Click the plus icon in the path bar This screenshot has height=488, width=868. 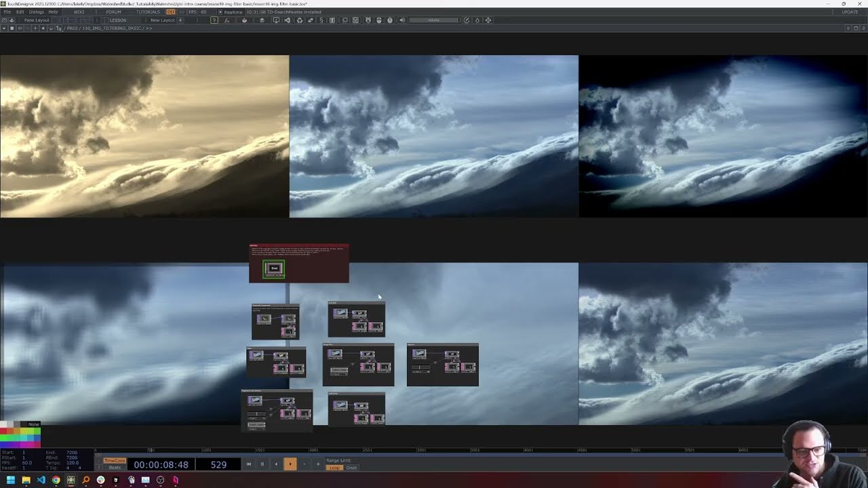point(35,28)
